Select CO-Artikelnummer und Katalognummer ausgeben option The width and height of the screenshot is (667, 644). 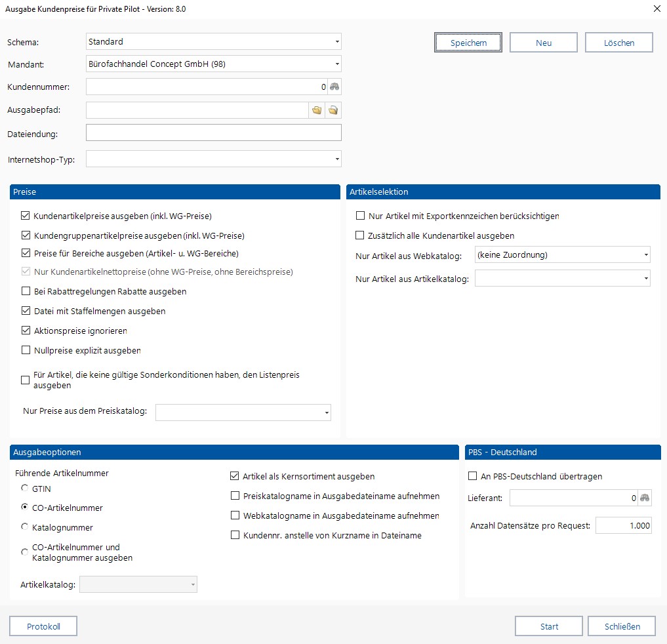pyautogui.click(x=25, y=552)
